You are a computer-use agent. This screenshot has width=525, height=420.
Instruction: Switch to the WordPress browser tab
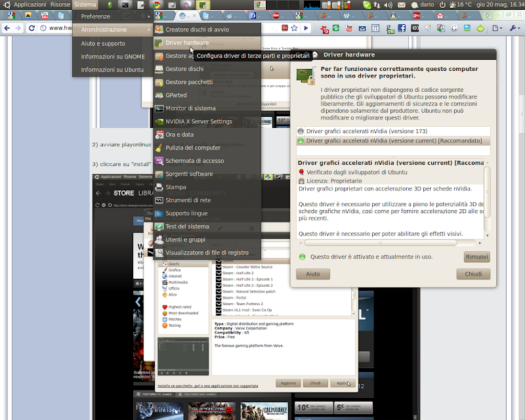pyautogui.click(x=350, y=15)
